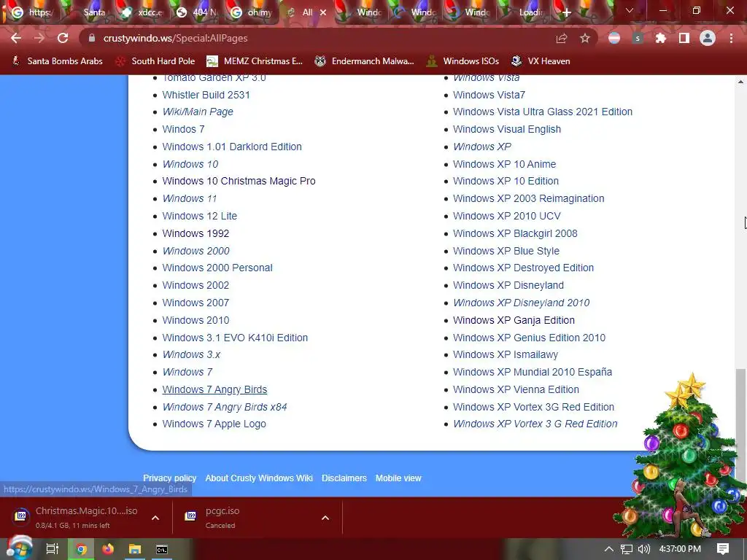Switch to the Loadin tab
The width and height of the screenshot is (747, 560).
coord(524,12)
